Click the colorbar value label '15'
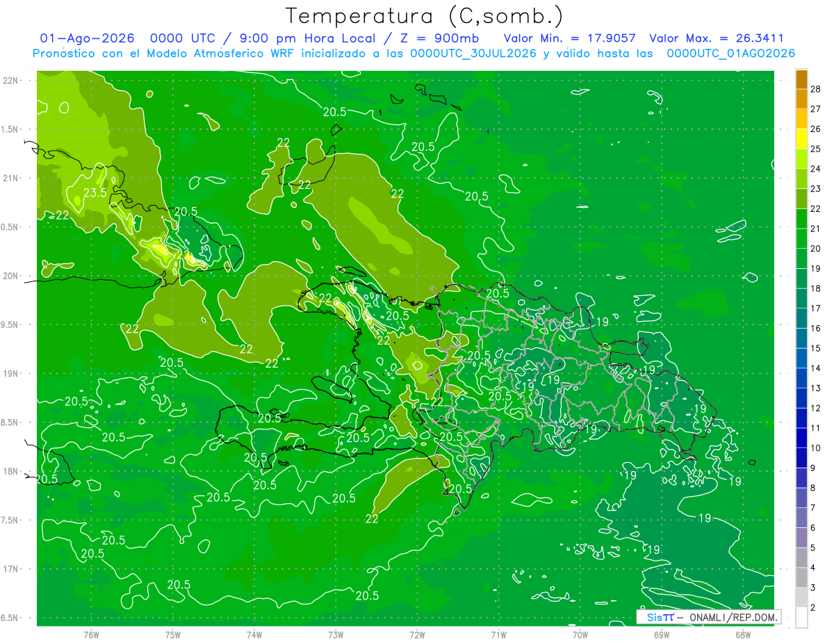The image size is (834, 644). coord(816,348)
